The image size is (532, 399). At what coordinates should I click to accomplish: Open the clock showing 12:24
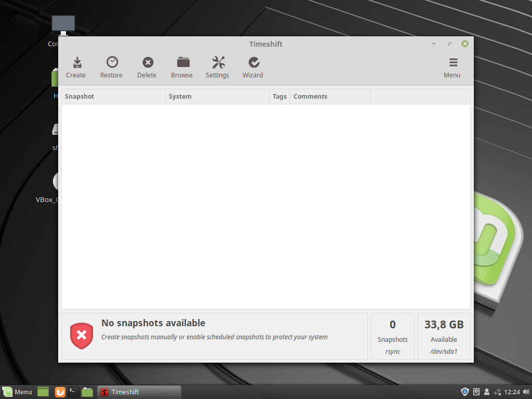tap(512, 392)
